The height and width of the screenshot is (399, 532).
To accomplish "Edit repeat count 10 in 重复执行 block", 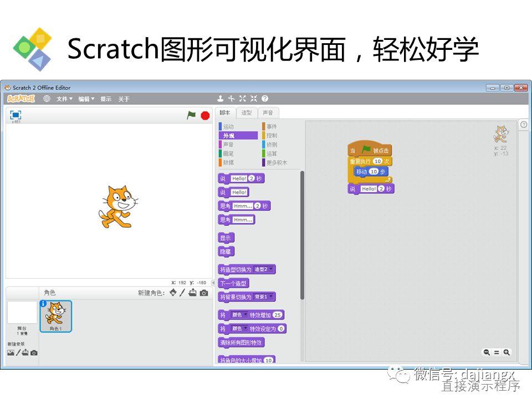I will [377, 161].
